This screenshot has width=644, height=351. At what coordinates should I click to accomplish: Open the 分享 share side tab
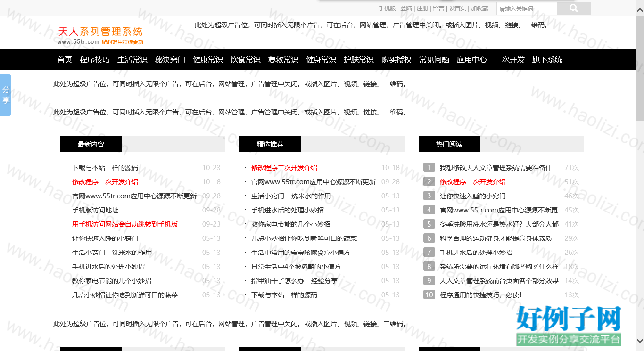(x=6, y=95)
